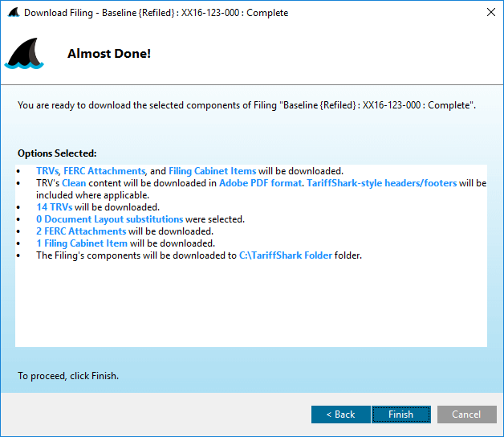
Task: Click the TariffShark fin icon in title bar
Action: pyautogui.click(x=14, y=13)
